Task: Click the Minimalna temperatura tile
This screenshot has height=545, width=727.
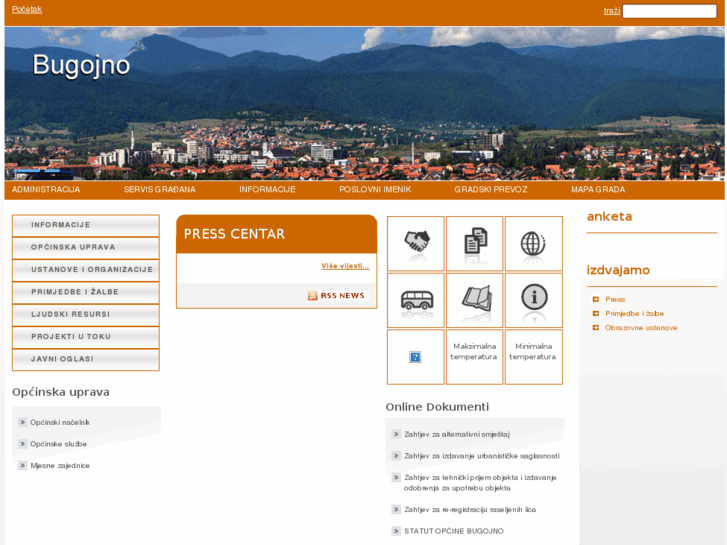Action: (x=534, y=357)
